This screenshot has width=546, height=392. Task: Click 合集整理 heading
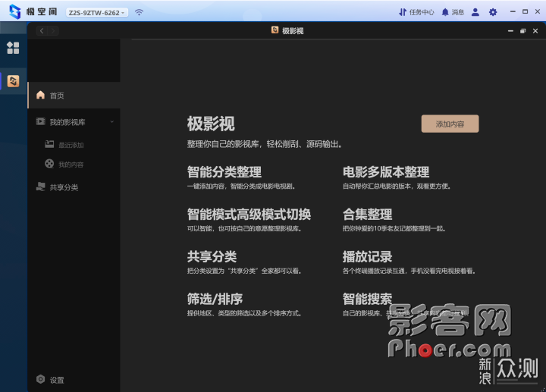[367, 214]
